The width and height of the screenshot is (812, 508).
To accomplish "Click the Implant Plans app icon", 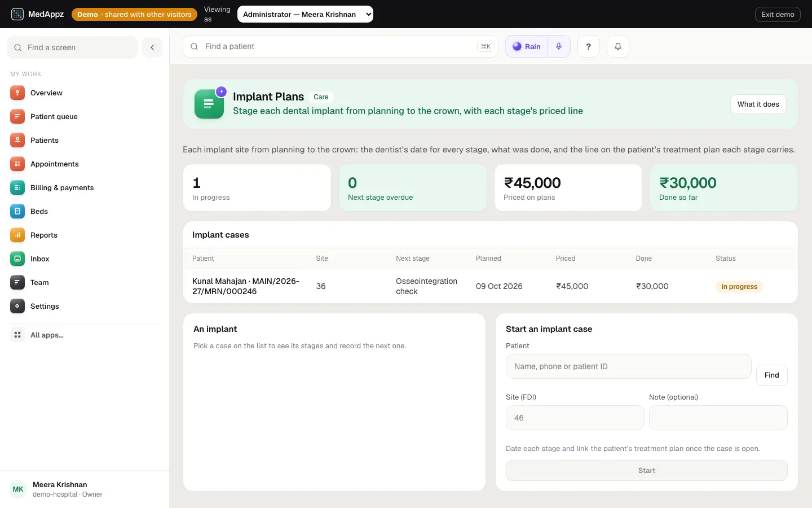I will pos(209,104).
